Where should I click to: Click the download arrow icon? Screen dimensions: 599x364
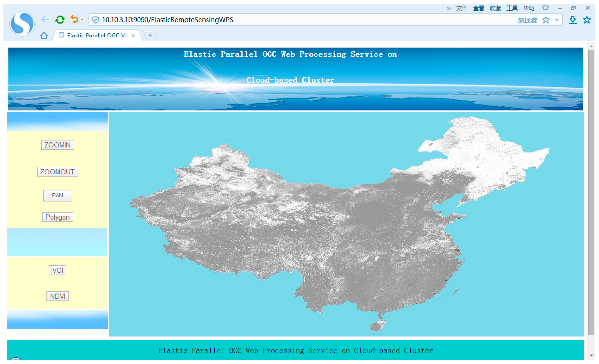[573, 20]
